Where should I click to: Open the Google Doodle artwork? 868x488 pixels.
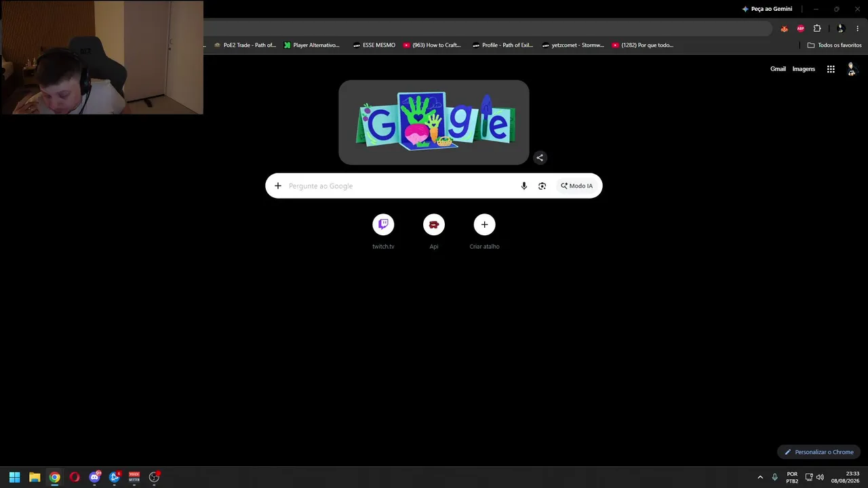coord(434,122)
